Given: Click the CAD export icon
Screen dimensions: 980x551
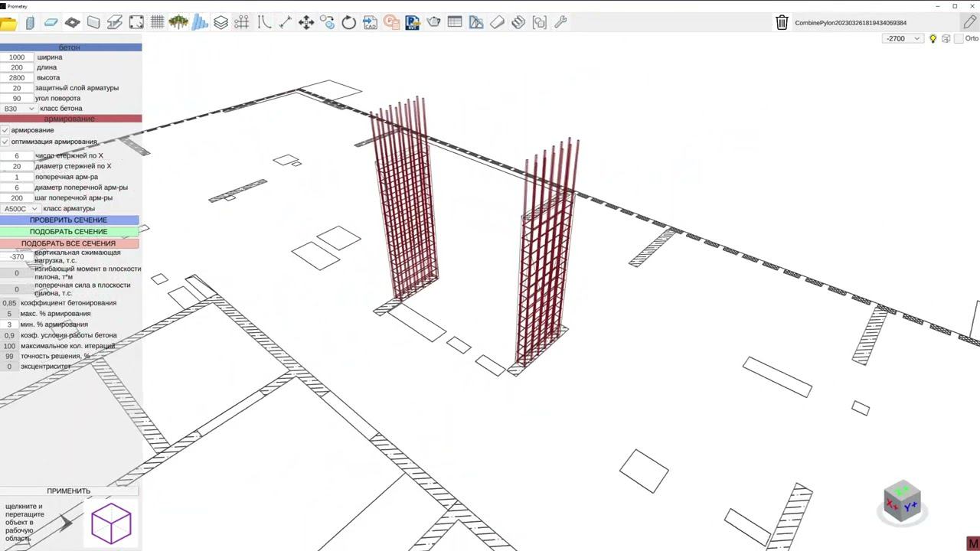Looking at the screenshot, I should click(370, 22).
